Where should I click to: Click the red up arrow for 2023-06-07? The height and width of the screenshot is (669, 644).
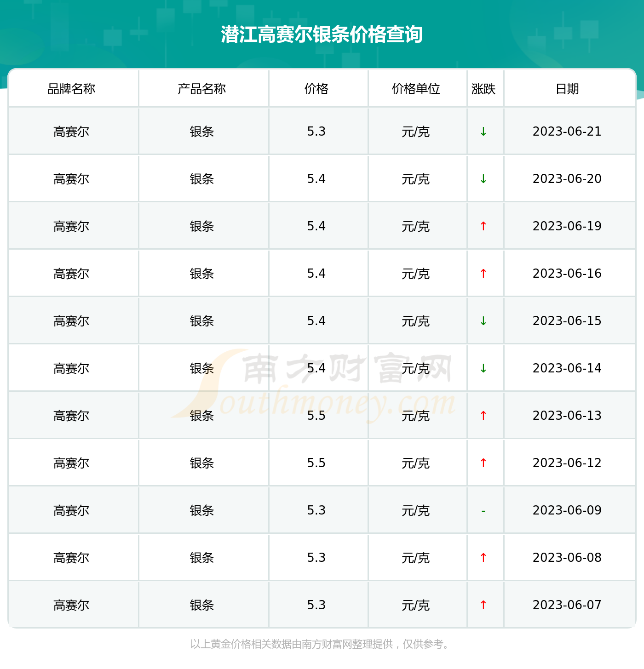click(483, 605)
